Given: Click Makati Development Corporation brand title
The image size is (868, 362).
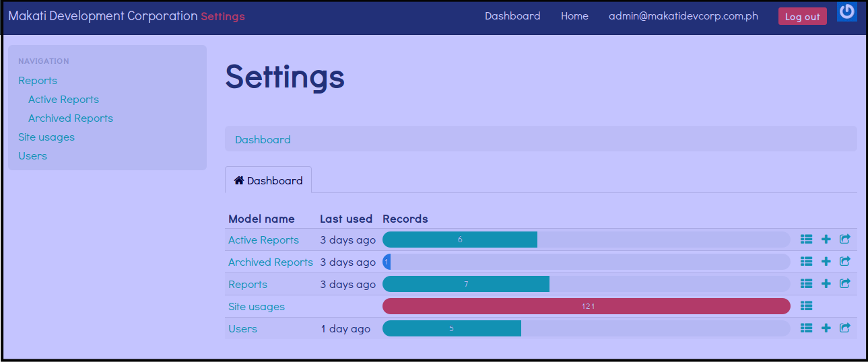Looking at the screenshot, I should [x=103, y=16].
